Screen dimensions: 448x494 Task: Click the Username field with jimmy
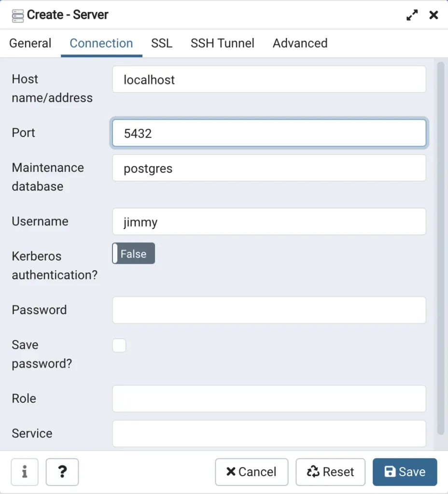269,221
